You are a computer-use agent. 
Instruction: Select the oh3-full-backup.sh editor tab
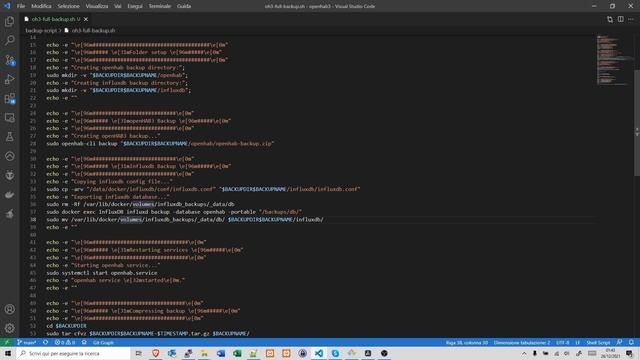(x=56, y=19)
